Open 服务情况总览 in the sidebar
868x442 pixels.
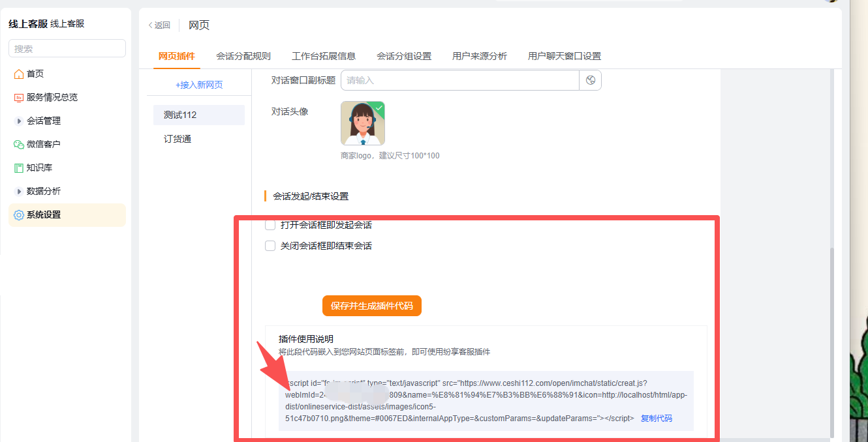click(x=67, y=97)
